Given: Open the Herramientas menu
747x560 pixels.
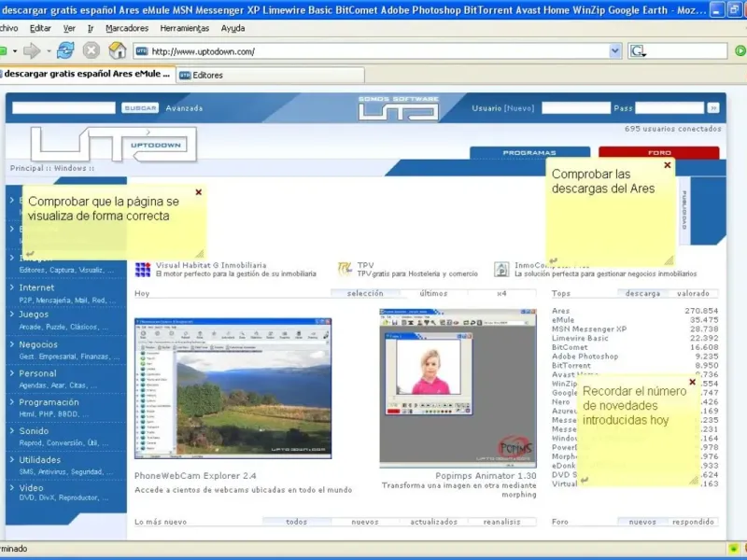Looking at the screenshot, I should (x=184, y=29).
